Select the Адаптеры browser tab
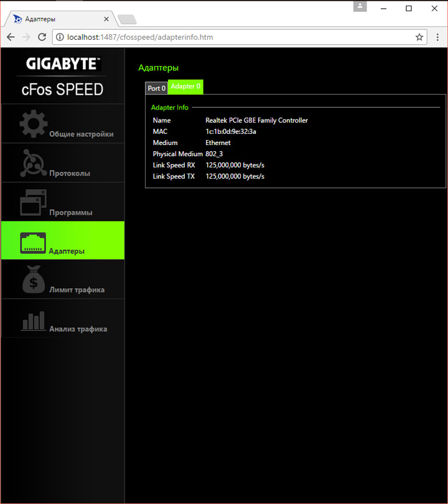The height and width of the screenshot is (504, 448). pyautogui.click(x=61, y=19)
